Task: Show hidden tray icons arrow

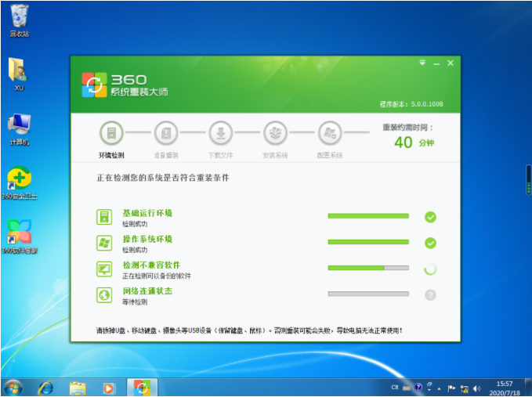Action: pos(439,388)
